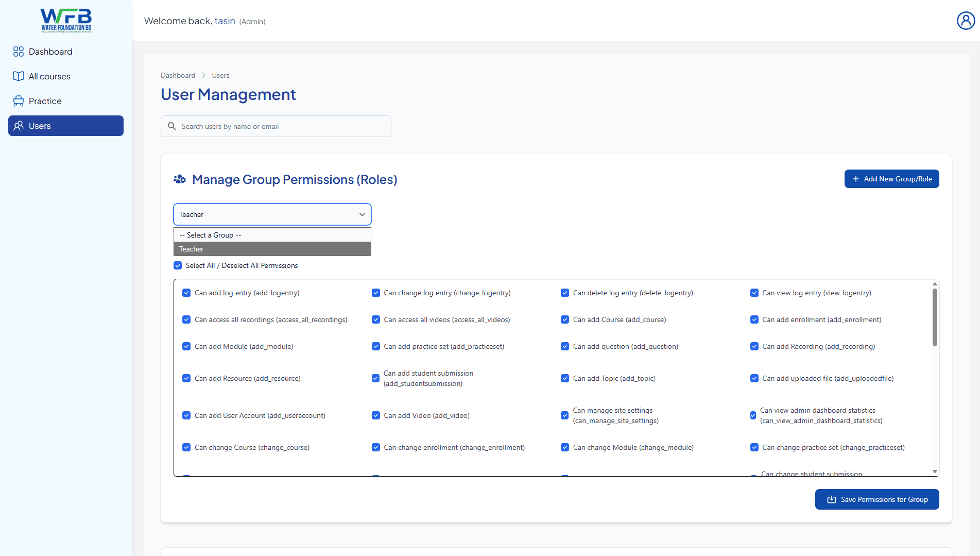Click permissions list scroll up arrow
This screenshot has height=556, width=980.
(x=935, y=284)
